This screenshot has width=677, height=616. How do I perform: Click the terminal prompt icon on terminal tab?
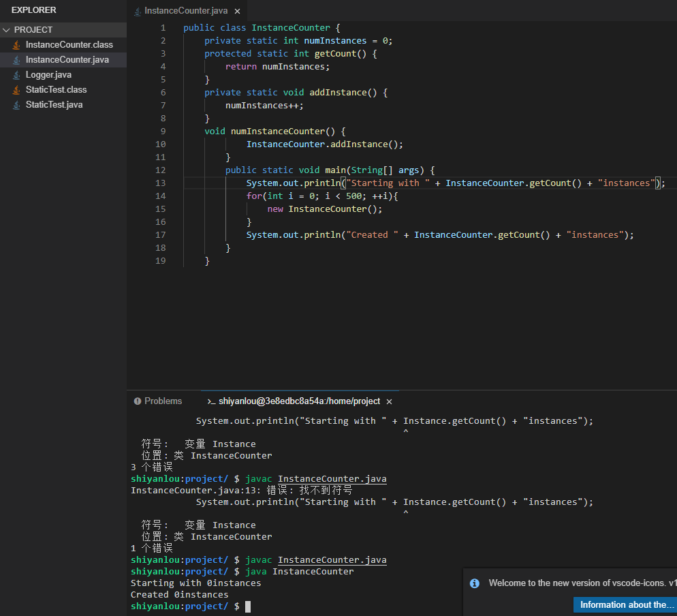point(211,402)
